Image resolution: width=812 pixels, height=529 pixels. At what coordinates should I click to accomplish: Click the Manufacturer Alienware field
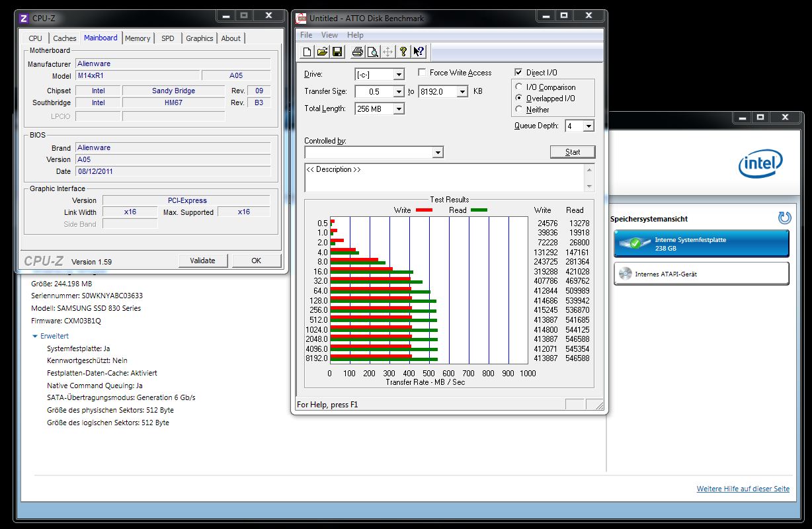point(173,63)
